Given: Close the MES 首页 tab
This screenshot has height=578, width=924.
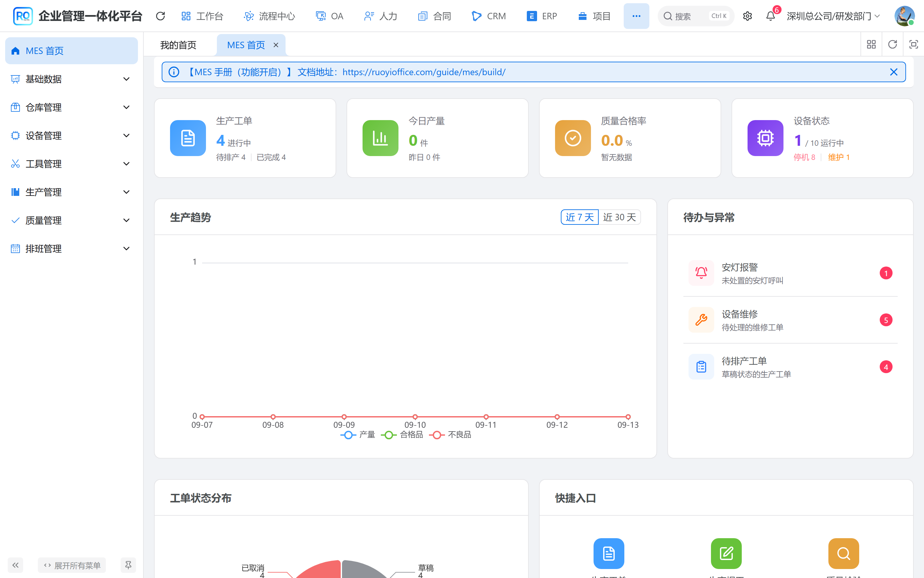Looking at the screenshot, I should [276, 45].
